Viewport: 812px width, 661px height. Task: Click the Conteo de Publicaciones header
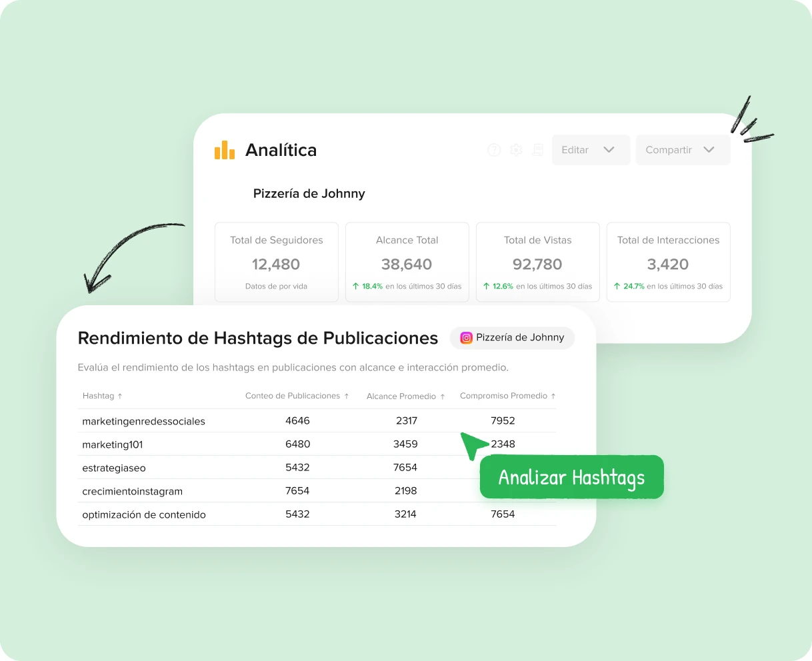(293, 396)
